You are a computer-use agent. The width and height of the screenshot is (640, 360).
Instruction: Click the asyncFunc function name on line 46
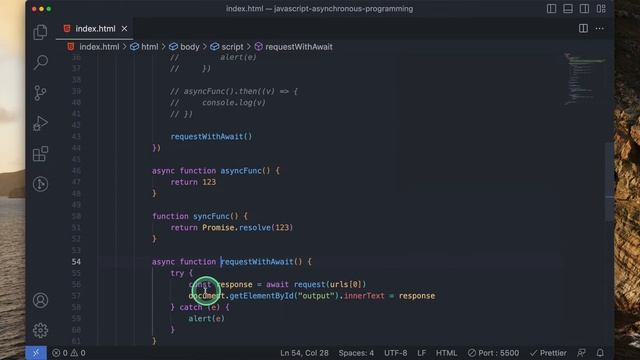click(x=241, y=171)
